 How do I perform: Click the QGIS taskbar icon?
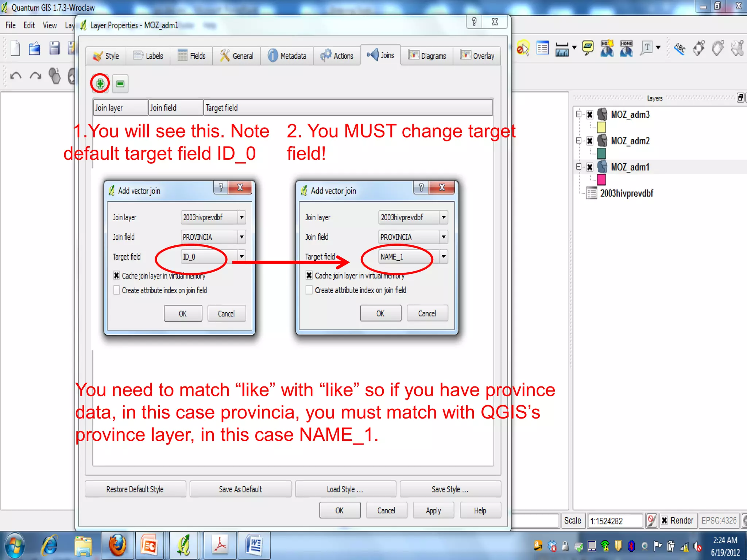click(183, 545)
